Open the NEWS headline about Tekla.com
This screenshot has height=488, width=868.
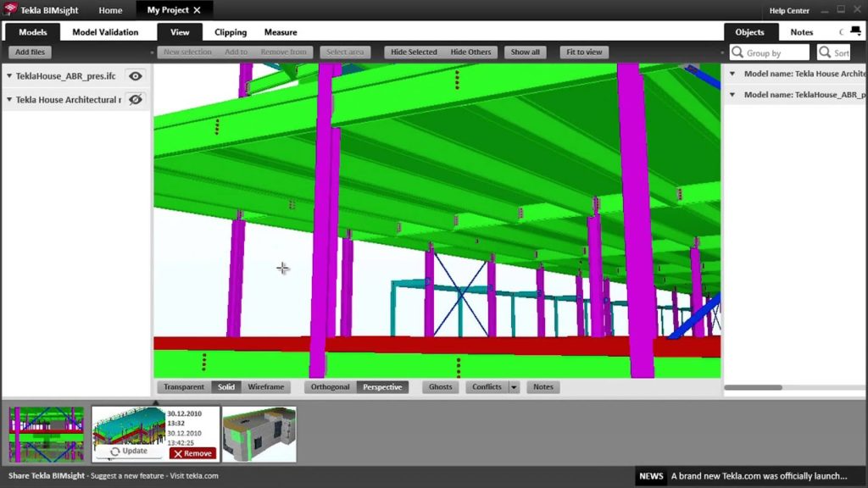click(x=759, y=476)
